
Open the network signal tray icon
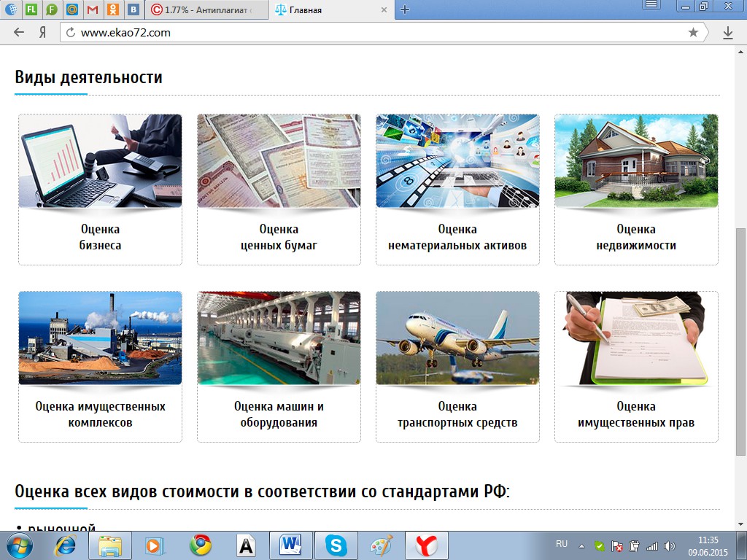tap(651, 546)
